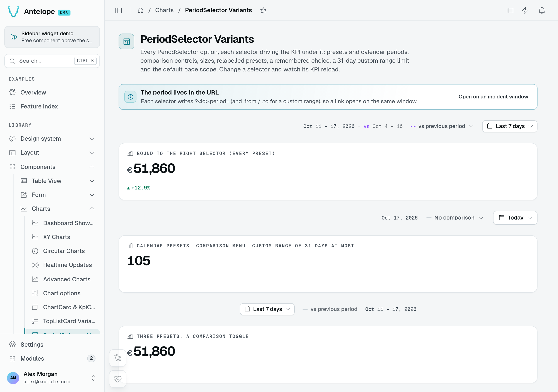558x392 pixels.
Task: Open Modules in the sidebar
Action: pyautogui.click(x=52, y=358)
